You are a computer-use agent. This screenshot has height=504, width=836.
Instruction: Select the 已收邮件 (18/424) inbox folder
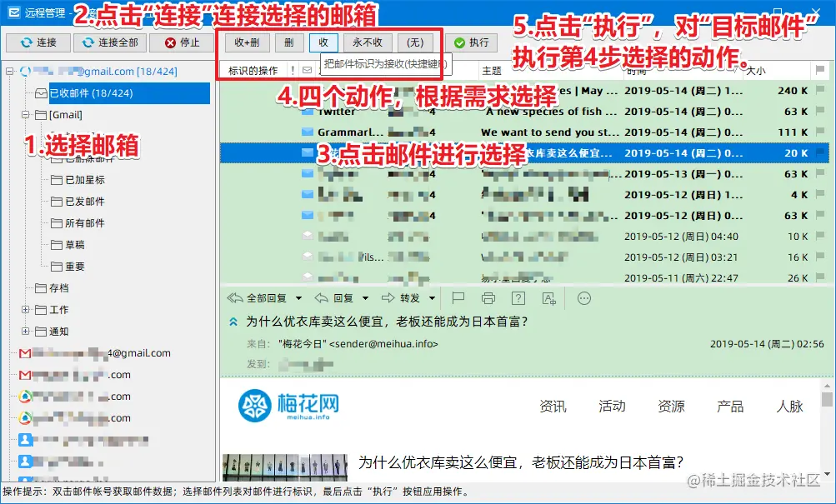pyautogui.click(x=123, y=93)
